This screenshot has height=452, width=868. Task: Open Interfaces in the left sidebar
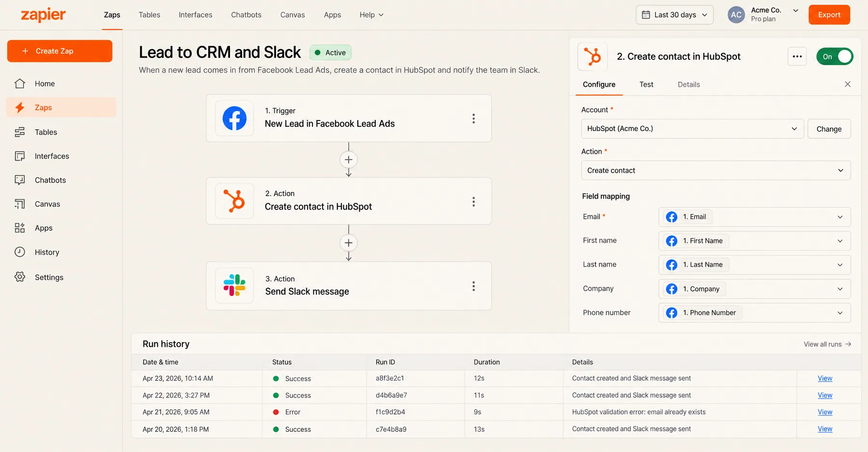[x=61, y=156]
